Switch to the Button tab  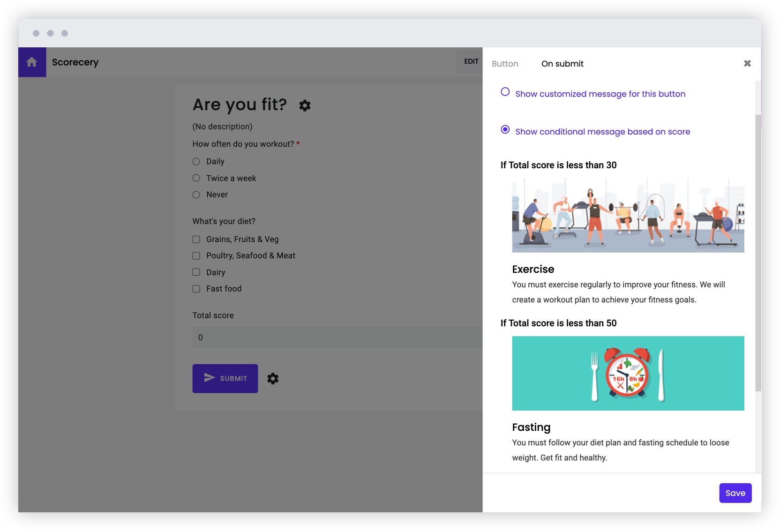(x=505, y=64)
